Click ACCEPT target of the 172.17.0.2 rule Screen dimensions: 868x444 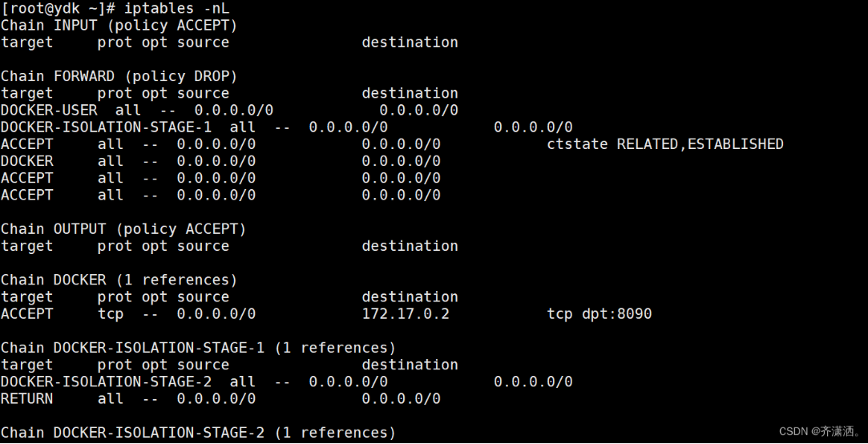coord(27,314)
